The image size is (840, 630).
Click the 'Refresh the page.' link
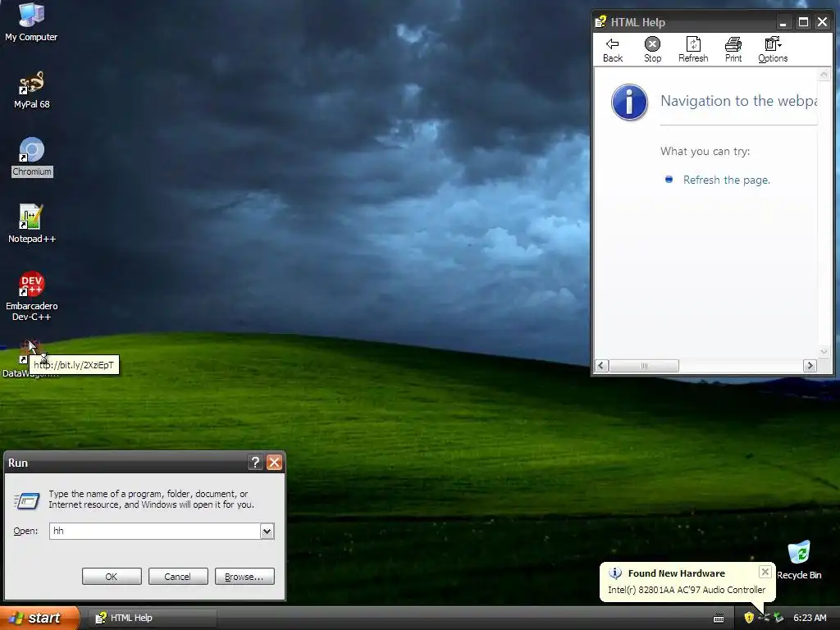click(x=727, y=180)
